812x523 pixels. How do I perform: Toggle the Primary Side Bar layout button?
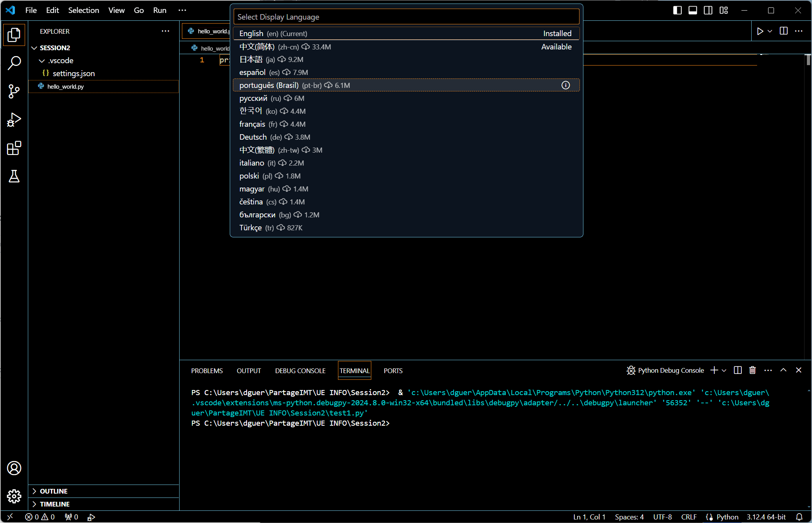[677, 10]
